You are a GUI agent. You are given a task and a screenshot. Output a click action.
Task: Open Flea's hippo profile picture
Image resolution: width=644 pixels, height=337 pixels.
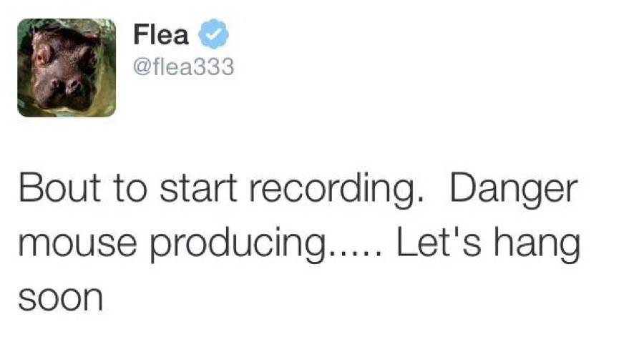click(67, 68)
